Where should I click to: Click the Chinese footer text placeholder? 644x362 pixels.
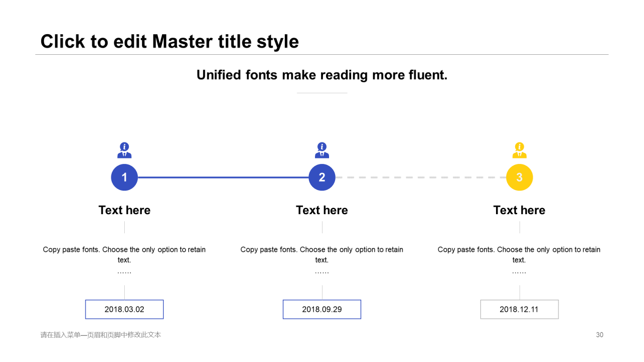pyautogui.click(x=101, y=335)
